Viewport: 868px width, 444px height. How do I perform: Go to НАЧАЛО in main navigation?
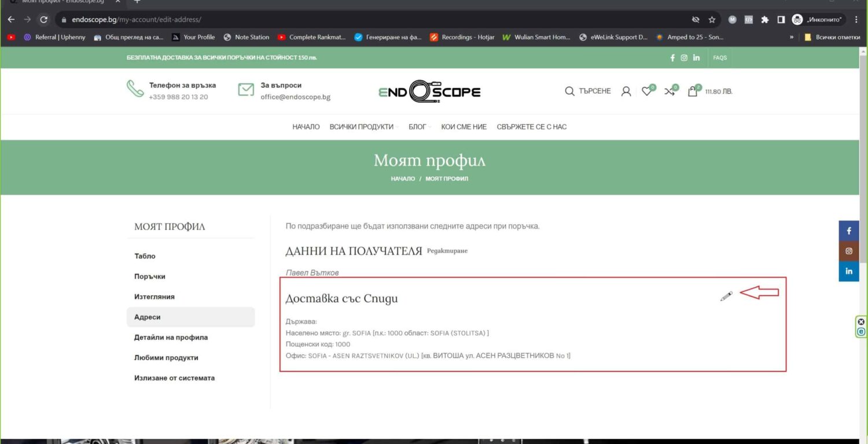pos(306,127)
